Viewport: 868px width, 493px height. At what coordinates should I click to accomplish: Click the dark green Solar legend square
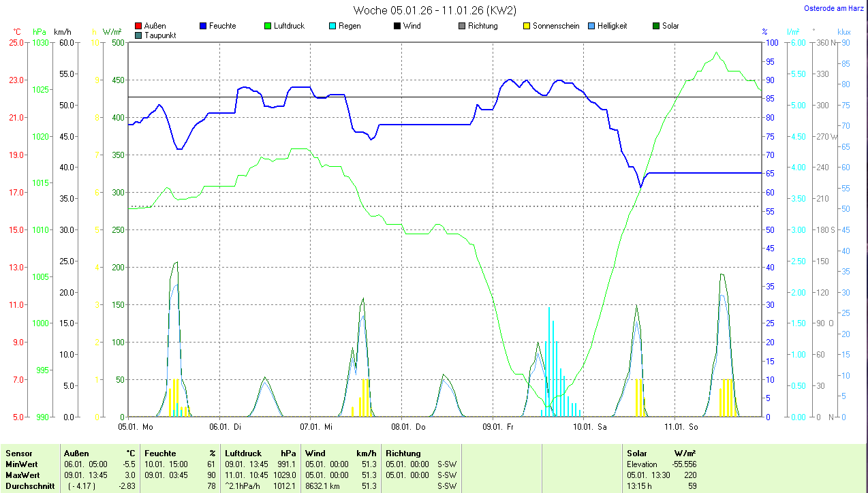point(655,26)
